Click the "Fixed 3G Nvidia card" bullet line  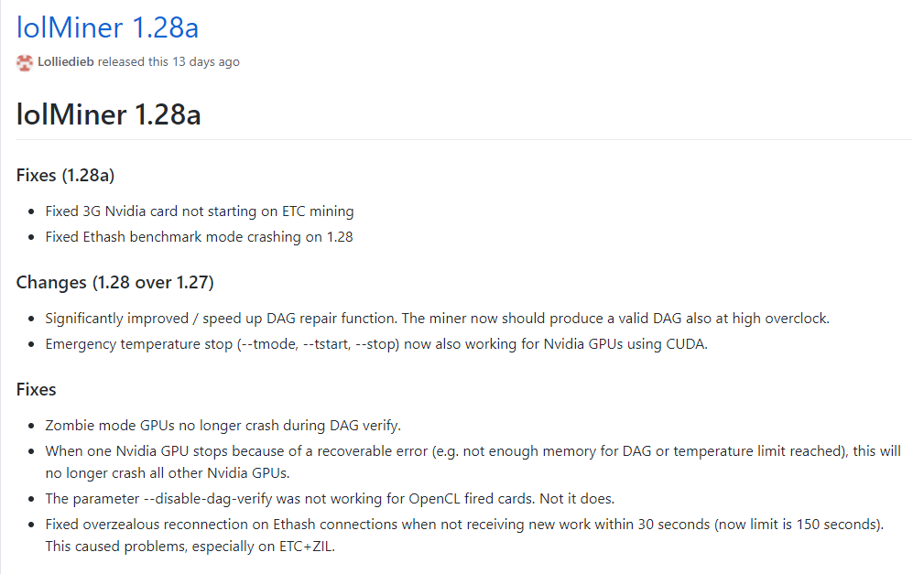[x=200, y=211]
